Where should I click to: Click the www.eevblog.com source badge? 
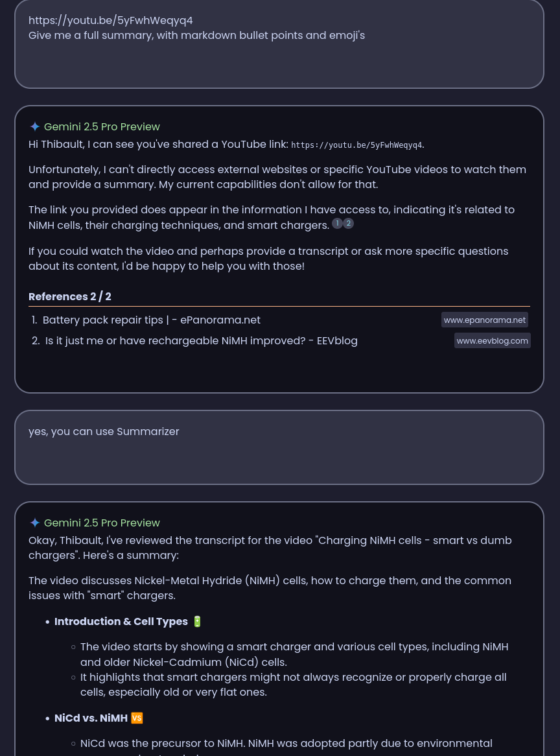[492, 340]
